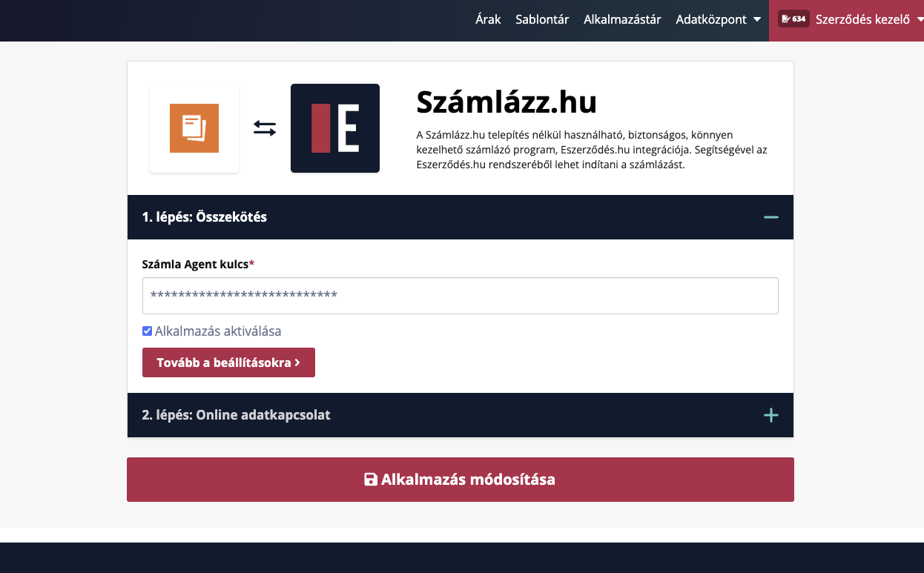Open the Szerződés kezelő dropdown
Image resolution: width=924 pixels, height=573 pixels.
(x=862, y=19)
